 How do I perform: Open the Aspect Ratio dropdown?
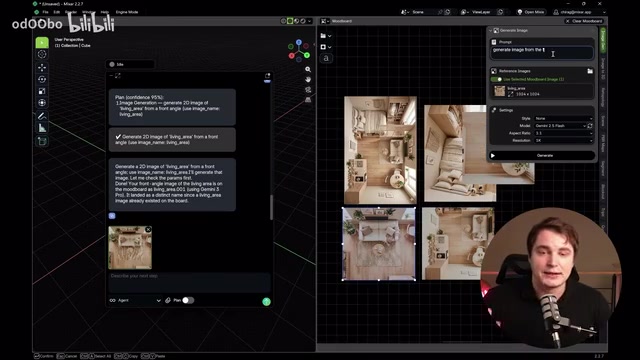(x=563, y=133)
